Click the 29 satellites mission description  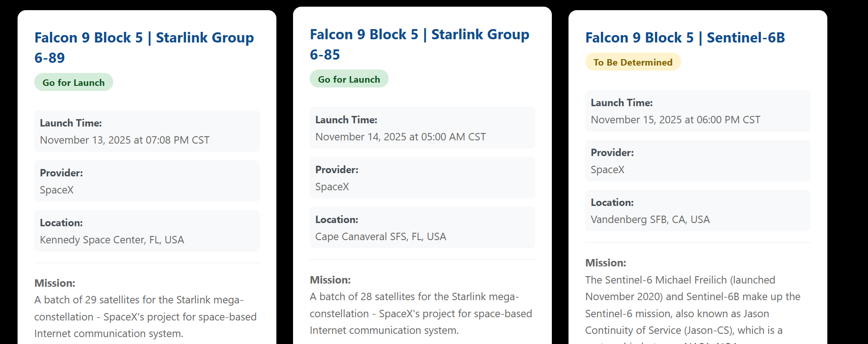[x=145, y=317]
